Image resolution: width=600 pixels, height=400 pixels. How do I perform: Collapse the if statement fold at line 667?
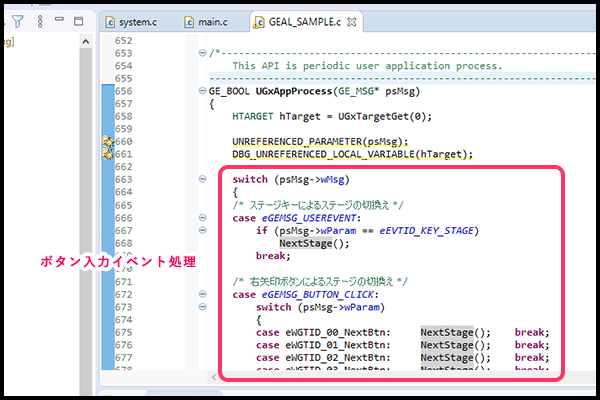(x=203, y=230)
